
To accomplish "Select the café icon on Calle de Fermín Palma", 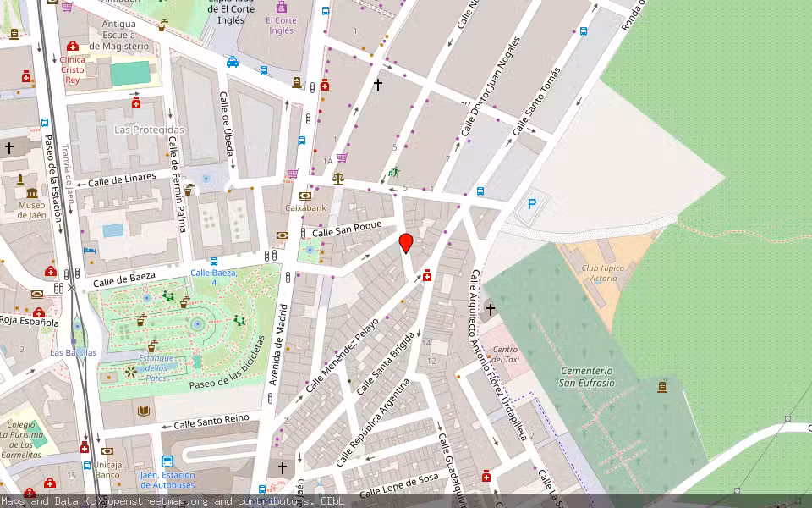I will 189,190.
